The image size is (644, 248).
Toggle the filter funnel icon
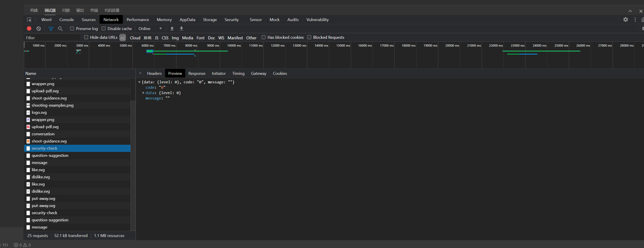[x=51, y=28]
